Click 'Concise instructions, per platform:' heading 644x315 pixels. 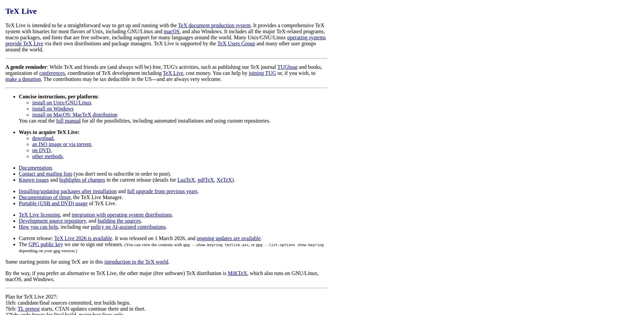[x=59, y=97]
